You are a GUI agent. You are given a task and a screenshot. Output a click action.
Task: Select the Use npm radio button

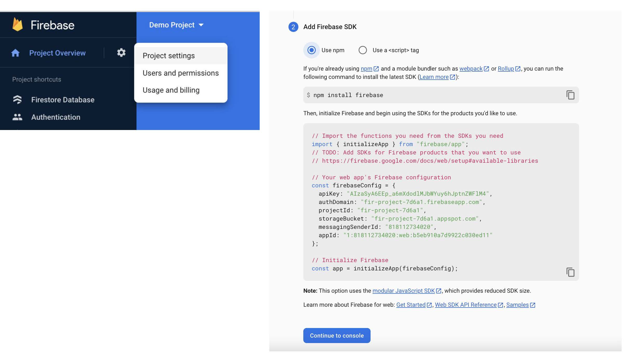311,50
